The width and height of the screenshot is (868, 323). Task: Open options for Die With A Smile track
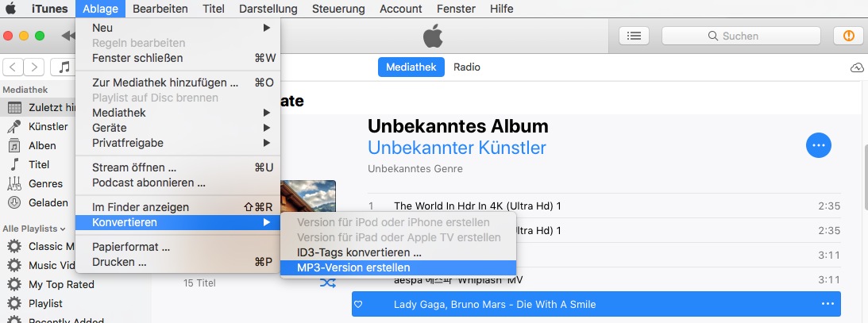(x=827, y=304)
